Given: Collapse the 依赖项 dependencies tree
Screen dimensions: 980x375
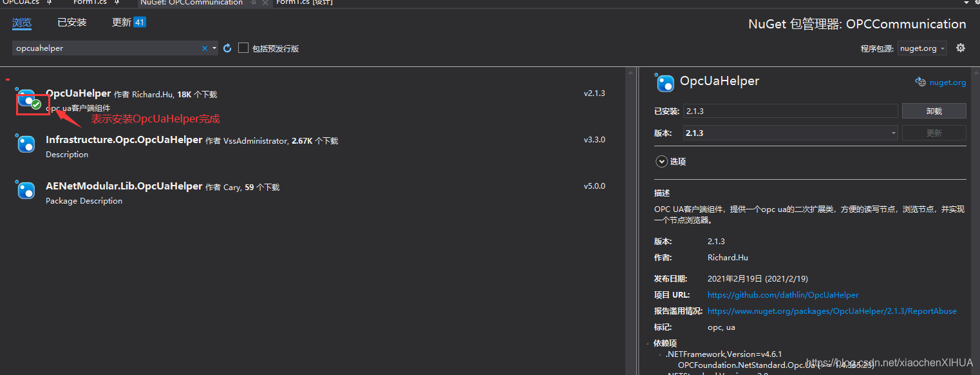Looking at the screenshot, I should [x=648, y=343].
